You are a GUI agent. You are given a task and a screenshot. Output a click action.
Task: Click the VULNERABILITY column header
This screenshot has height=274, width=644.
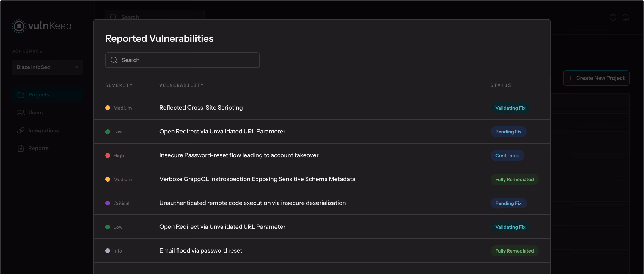pos(182,85)
